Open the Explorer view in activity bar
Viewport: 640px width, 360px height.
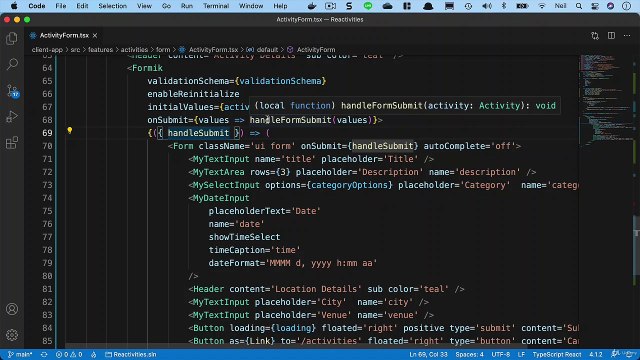point(12,38)
